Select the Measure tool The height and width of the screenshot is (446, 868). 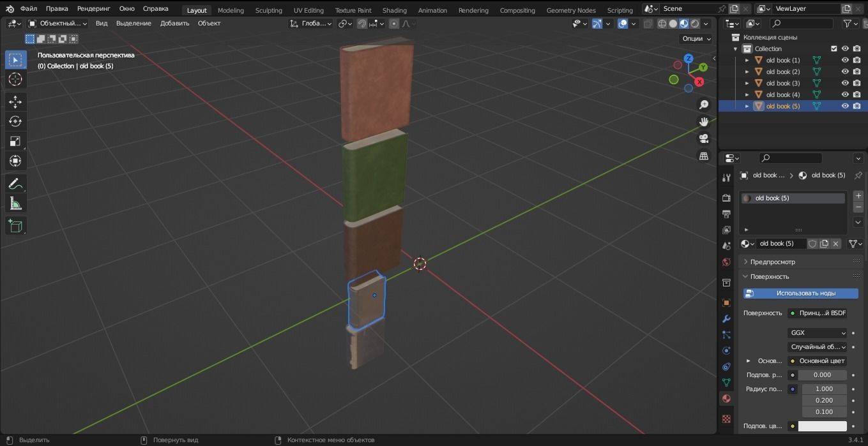point(15,204)
